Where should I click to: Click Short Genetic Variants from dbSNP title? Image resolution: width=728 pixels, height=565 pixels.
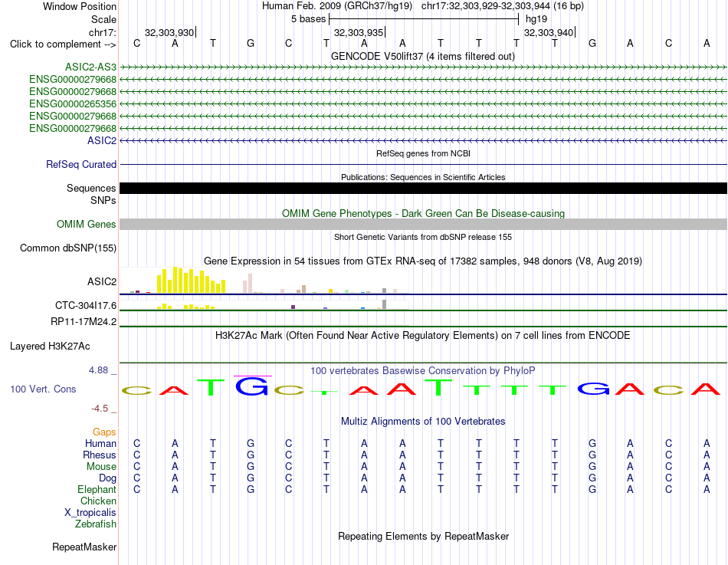(423, 237)
